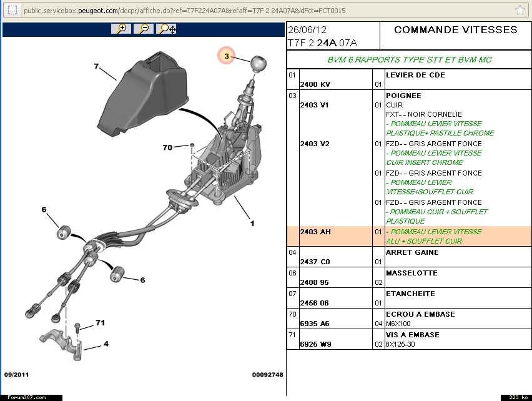The width and height of the screenshot is (532, 401).
Task: Click callout 71 on the diagram
Action: (100, 323)
